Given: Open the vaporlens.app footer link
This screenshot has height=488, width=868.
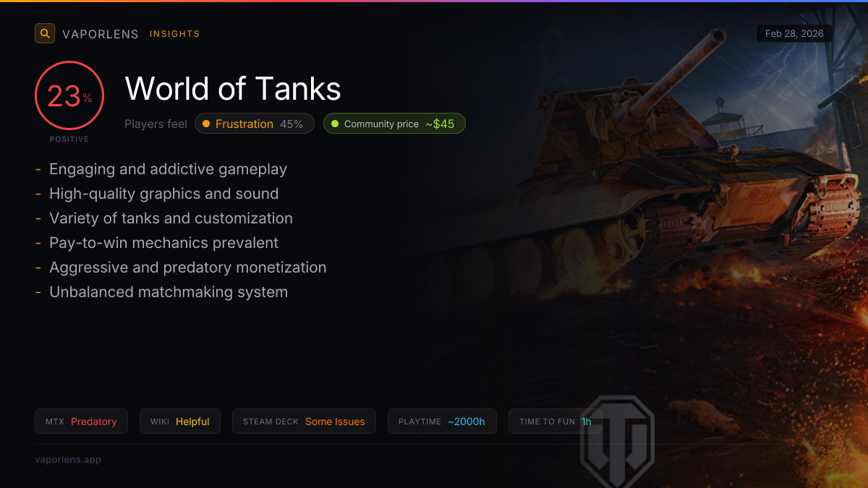Looking at the screenshot, I should click(x=68, y=459).
